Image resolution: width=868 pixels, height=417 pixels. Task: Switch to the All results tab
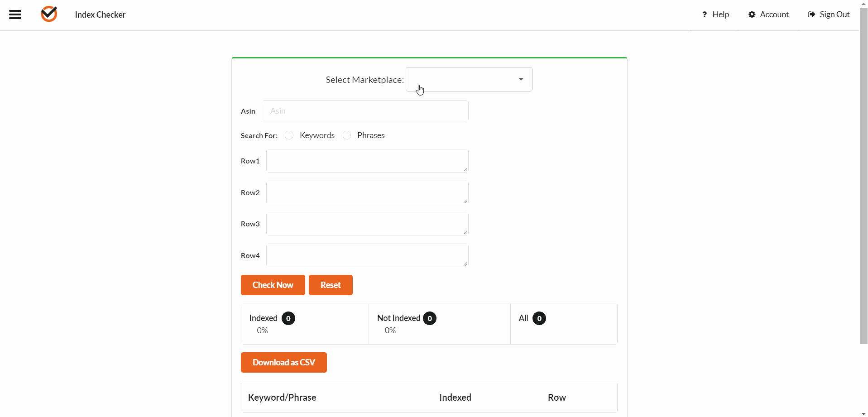click(x=564, y=324)
